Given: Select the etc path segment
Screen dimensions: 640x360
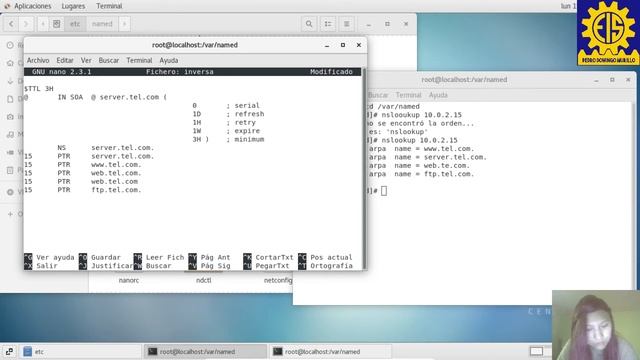Looking at the screenshot, I should tap(75, 24).
